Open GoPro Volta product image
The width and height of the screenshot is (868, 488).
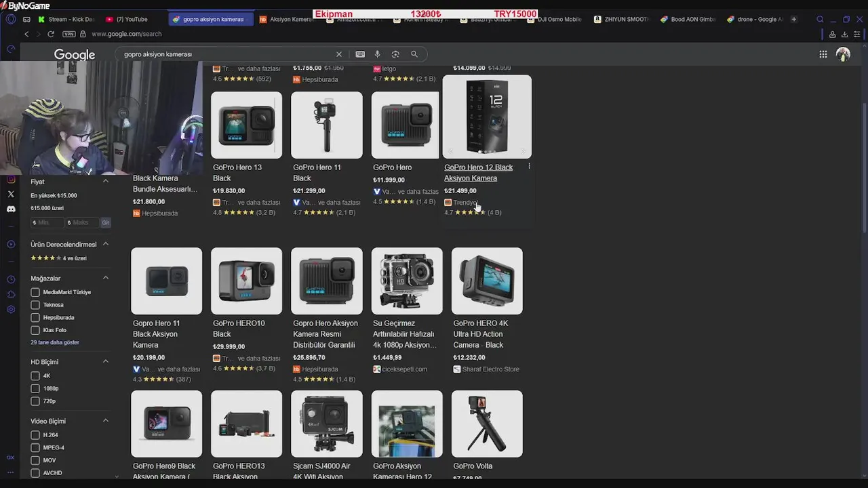point(487,424)
